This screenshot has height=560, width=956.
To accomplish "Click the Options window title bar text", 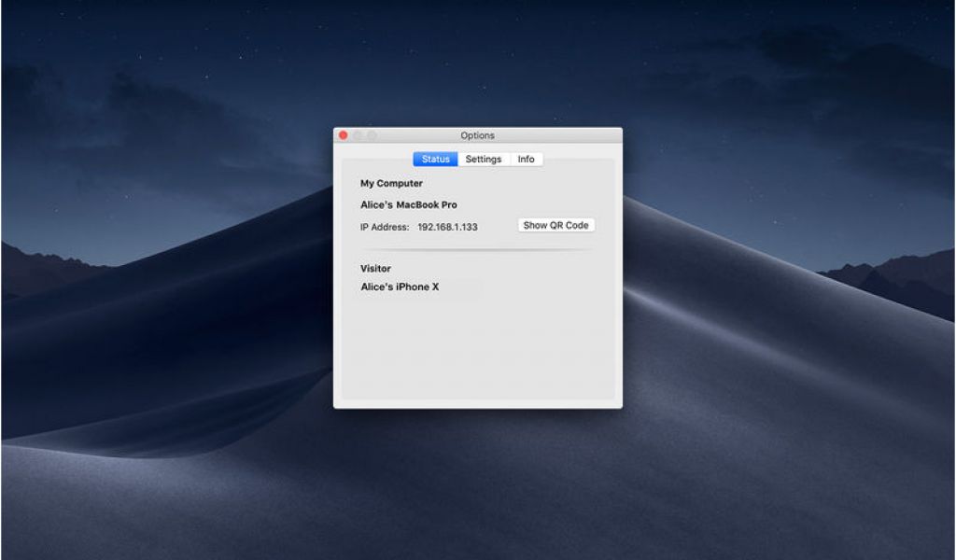I will 477,135.
